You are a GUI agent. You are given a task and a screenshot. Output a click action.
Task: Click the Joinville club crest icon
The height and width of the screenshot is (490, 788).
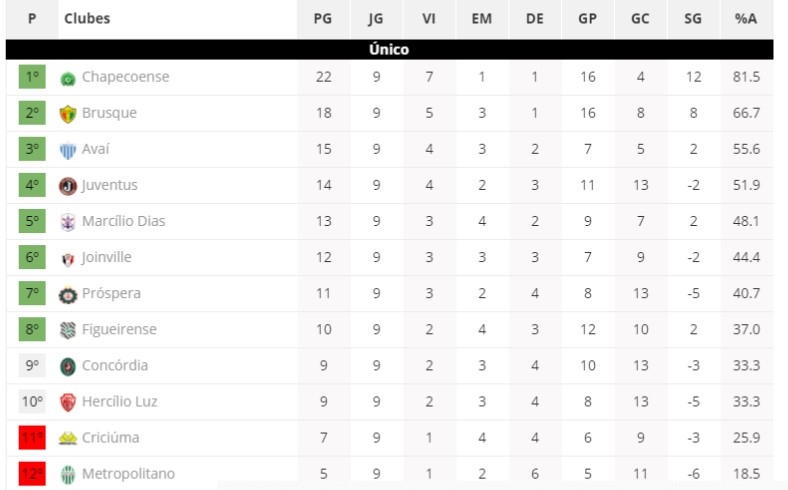pyautogui.click(x=68, y=259)
